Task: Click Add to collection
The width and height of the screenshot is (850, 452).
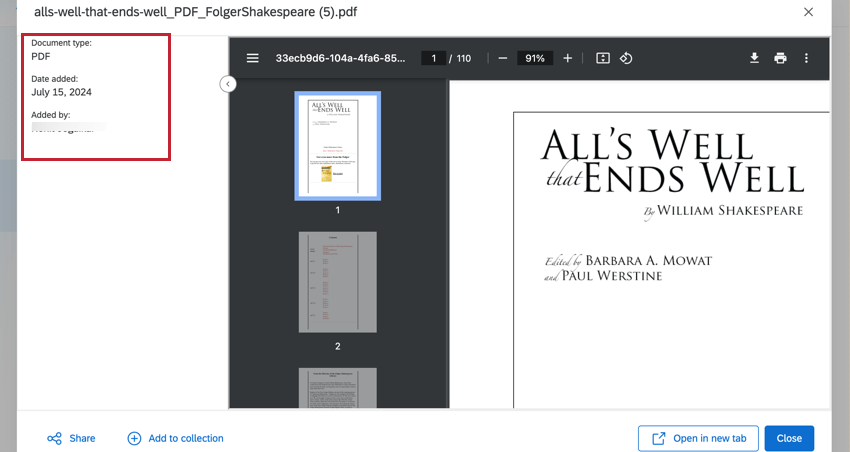Action: click(175, 438)
